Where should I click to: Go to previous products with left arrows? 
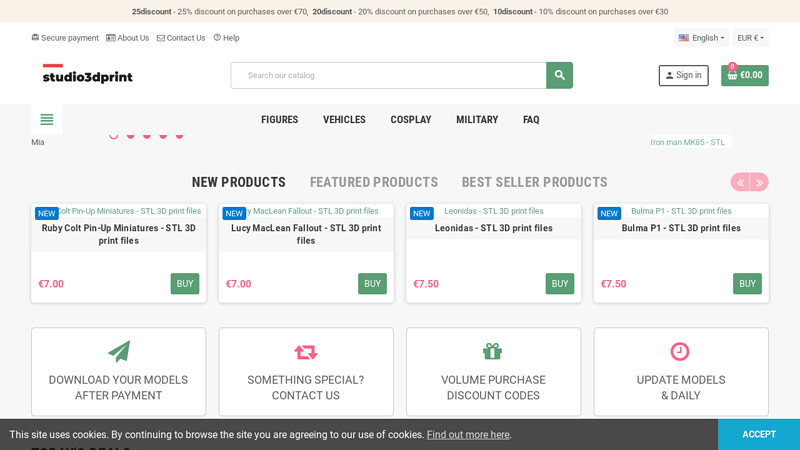click(x=740, y=182)
